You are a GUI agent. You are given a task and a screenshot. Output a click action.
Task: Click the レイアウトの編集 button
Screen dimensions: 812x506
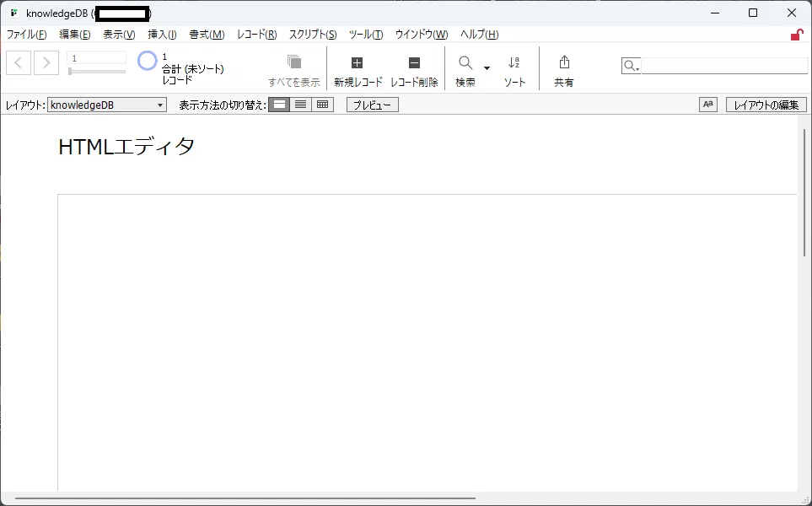(766, 105)
